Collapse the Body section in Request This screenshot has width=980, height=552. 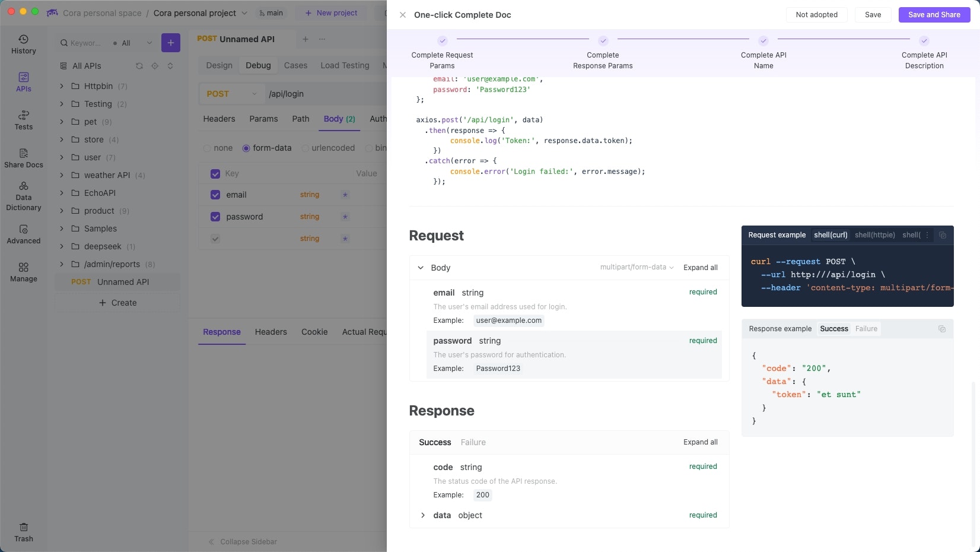[x=421, y=268]
